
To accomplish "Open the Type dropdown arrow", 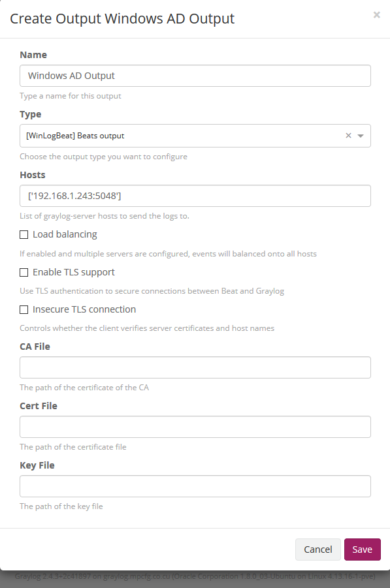I will click(361, 136).
